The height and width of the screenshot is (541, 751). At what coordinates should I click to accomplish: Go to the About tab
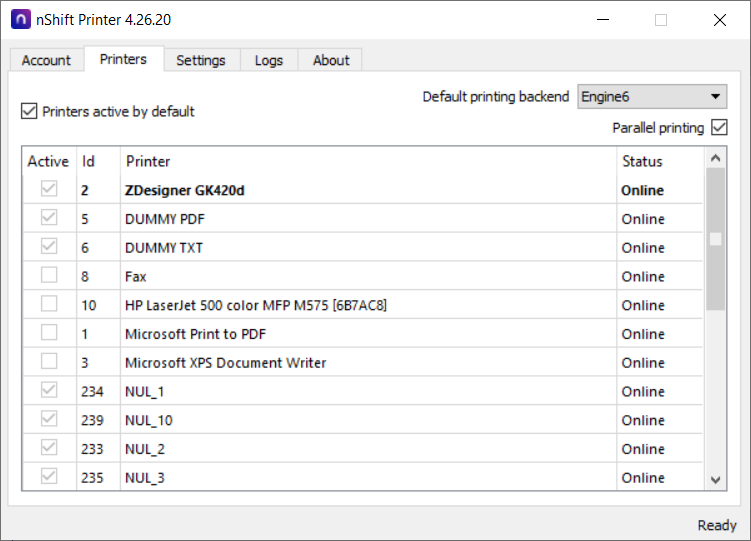[331, 60]
